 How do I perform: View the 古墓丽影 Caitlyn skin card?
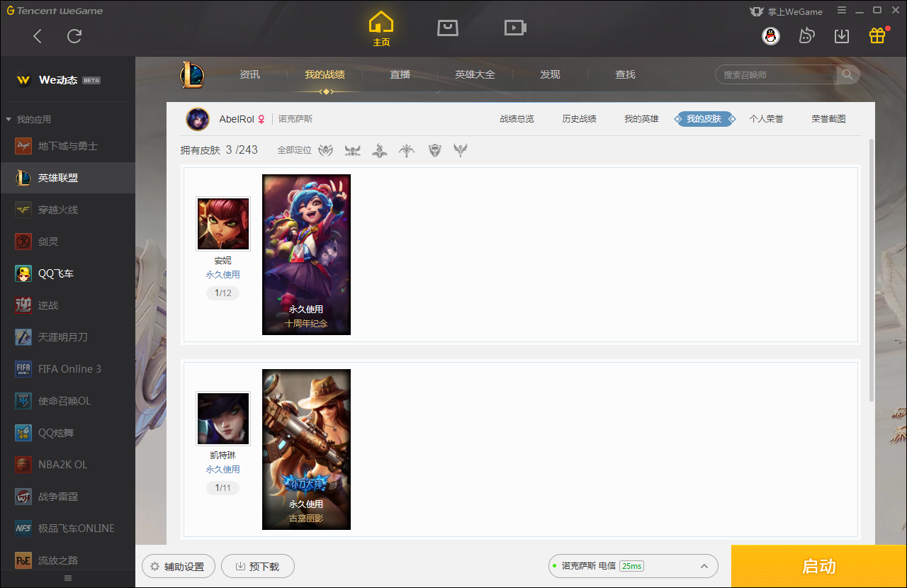click(306, 449)
